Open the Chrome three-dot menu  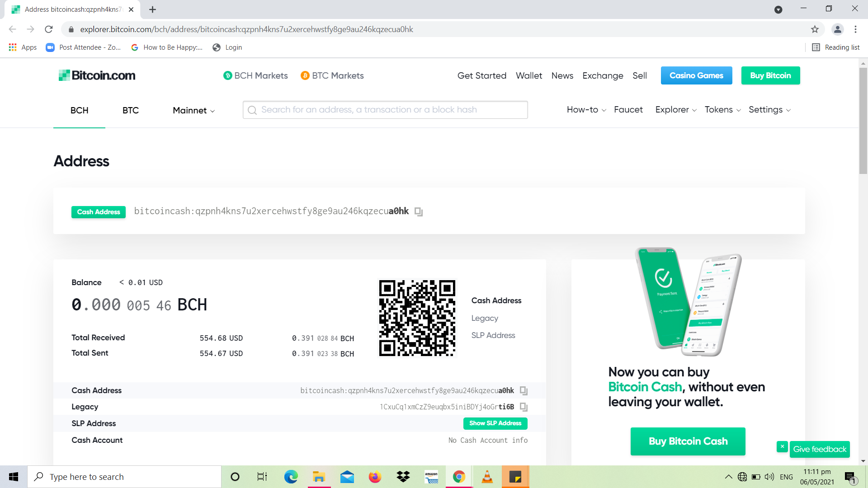855,29
